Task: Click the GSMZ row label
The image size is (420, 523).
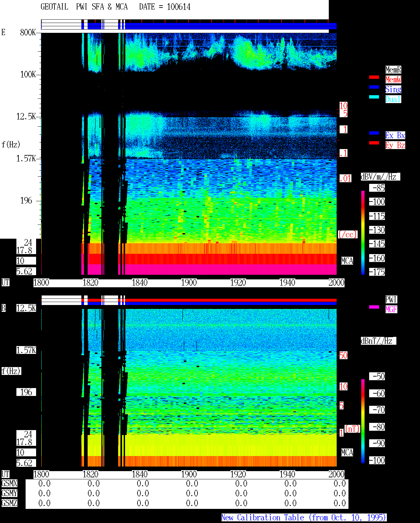Action: coord(9,503)
